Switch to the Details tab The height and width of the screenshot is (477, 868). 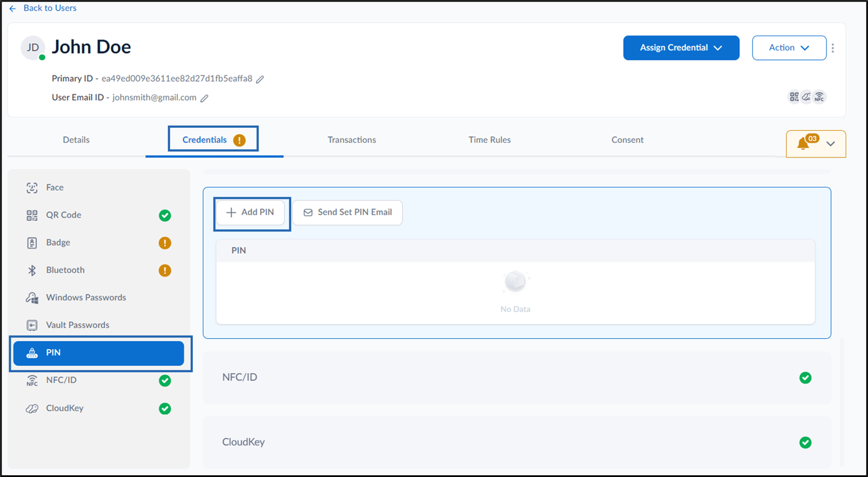pyautogui.click(x=76, y=140)
